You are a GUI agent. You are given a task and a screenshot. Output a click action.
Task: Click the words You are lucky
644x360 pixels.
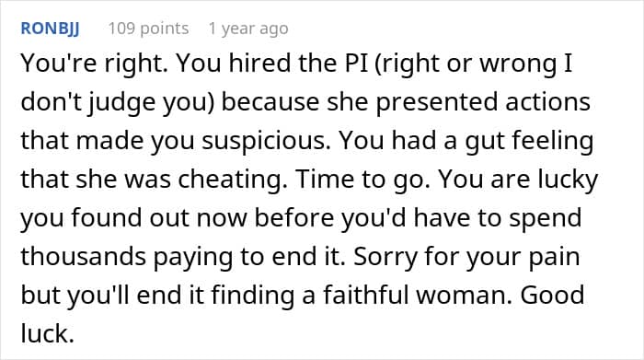518,180
